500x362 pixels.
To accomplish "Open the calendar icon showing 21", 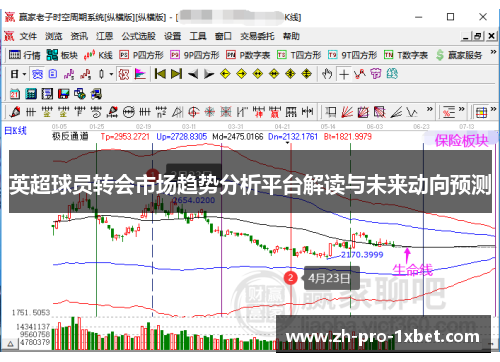I will (15, 94).
